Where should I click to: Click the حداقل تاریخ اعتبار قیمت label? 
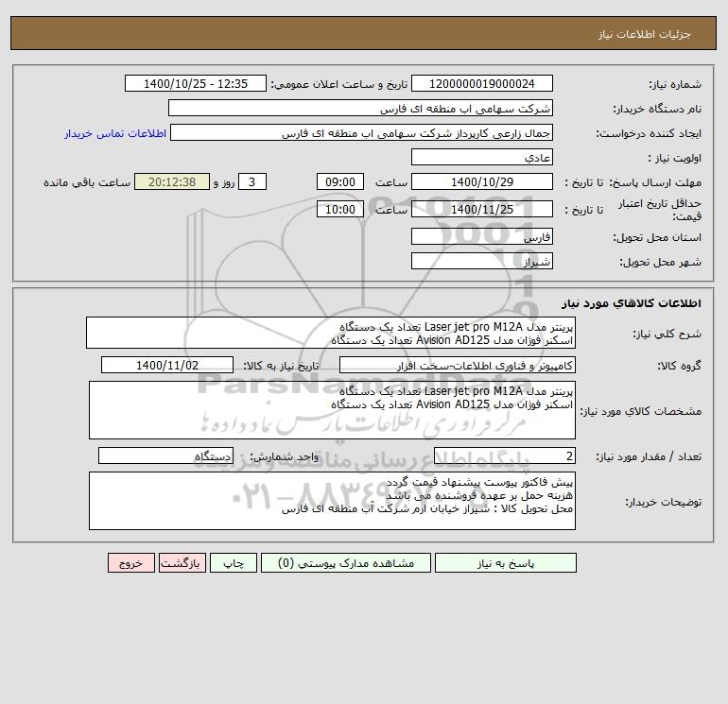coord(660,210)
